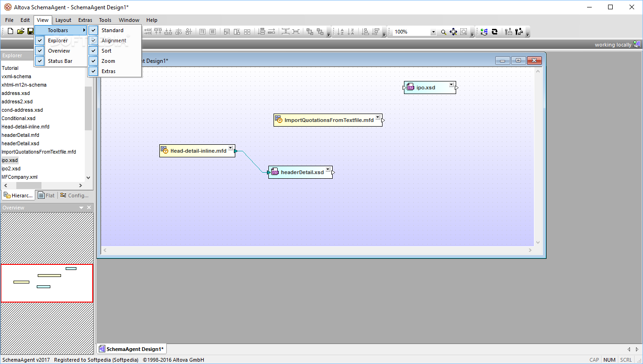This screenshot has width=643, height=364.
Task: Select the SchemaAgent Design1* document tab
Action: (x=131, y=349)
